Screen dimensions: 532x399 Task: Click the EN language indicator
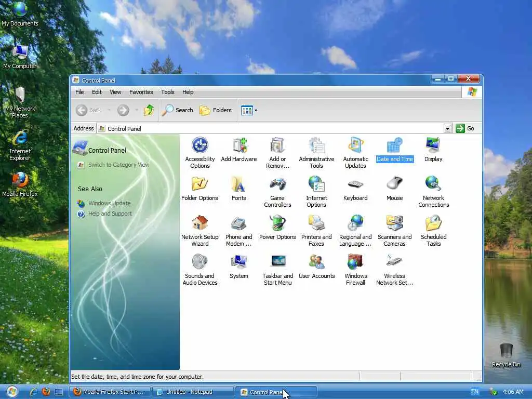(x=475, y=392)
